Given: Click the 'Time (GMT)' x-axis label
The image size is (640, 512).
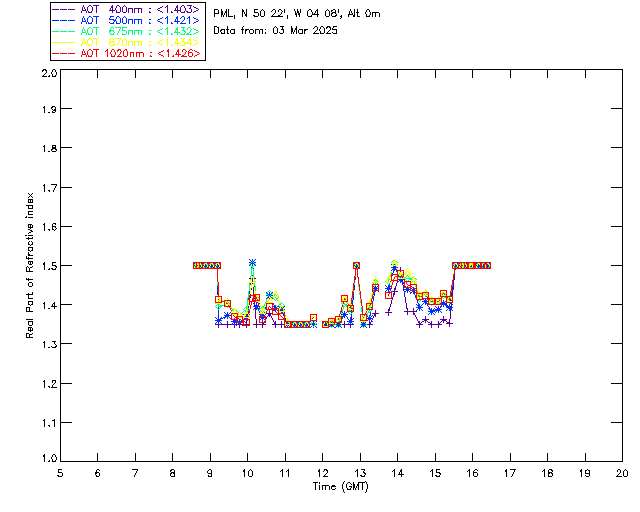Looking at the screenshot, I should [x=340, y=487].
